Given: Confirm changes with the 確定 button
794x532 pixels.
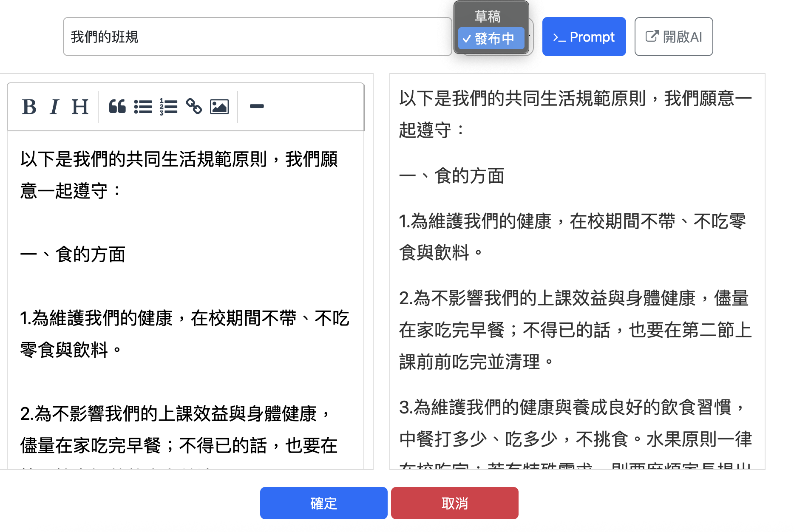Looking at the screenshot, I should (323, 503).
